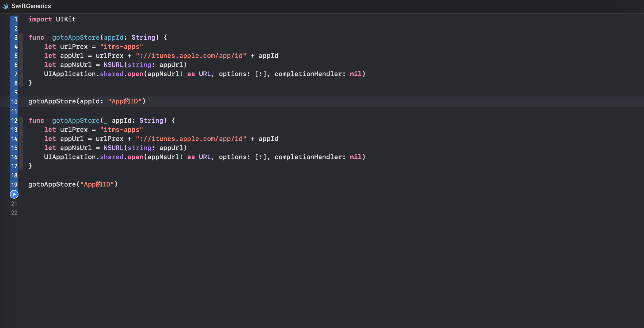Image resolution: width=644 pixels, height=328 pixels.
Task: Click the open method call on line 7
Action: [x=135, y=74]
